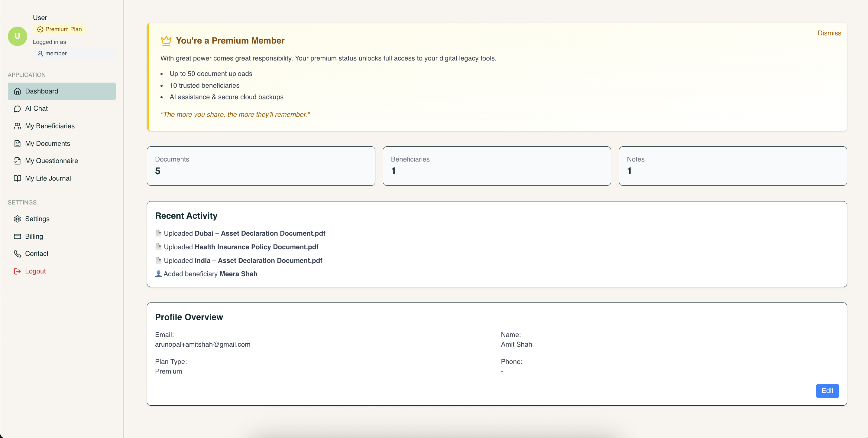Image resolution: width=868 pixels, height=438 pixels.
Task: Select the My Questionnaire clipboard icon
Action: [18, 161]
